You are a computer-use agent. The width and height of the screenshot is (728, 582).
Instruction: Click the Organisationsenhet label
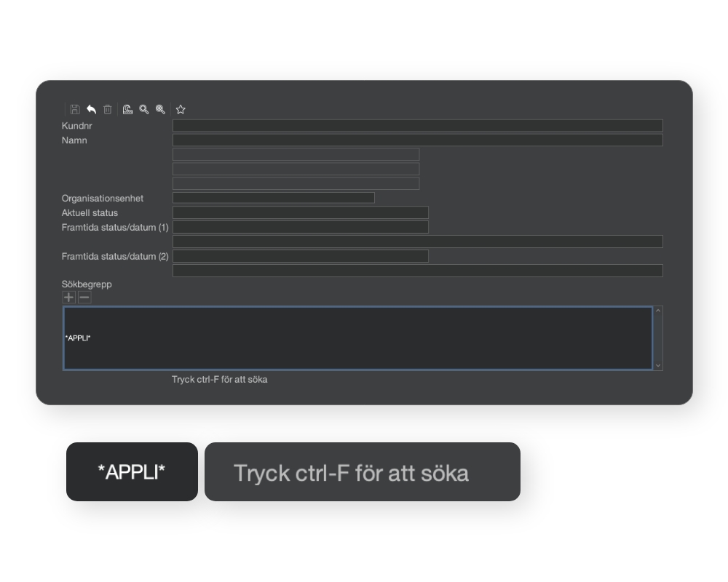(103, 198)
